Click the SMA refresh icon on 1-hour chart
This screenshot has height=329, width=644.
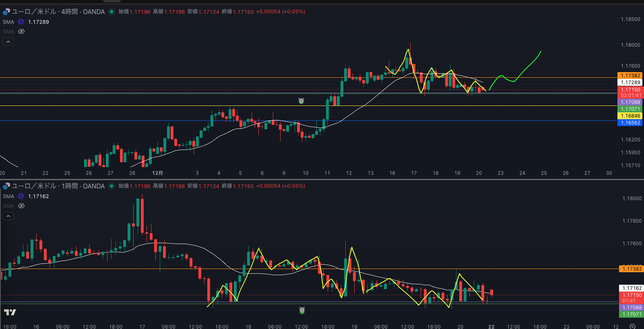(x=21, y=197)
